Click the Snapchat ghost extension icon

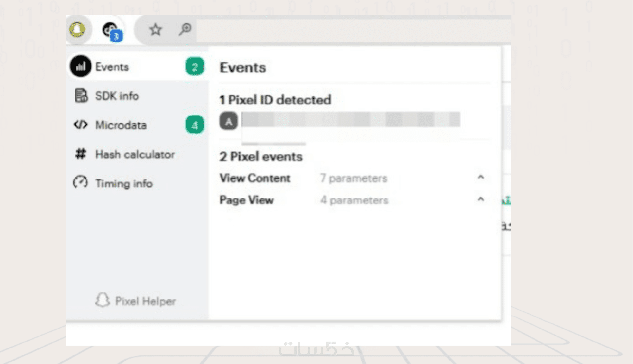pyautogui.click(x=77, y=29)
